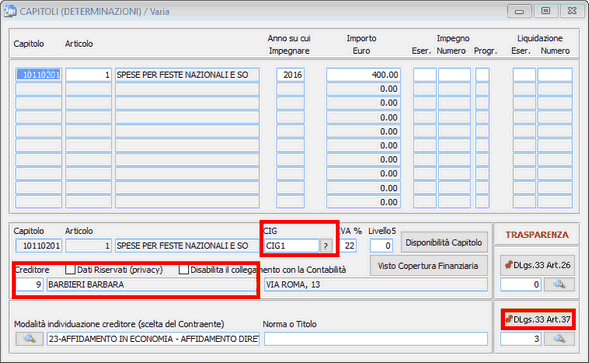The height and width of the screenshot is (363, 589).
Task: Toggle Disabilita il collegamento con la Contabilità
Action: tap(184, 270)
